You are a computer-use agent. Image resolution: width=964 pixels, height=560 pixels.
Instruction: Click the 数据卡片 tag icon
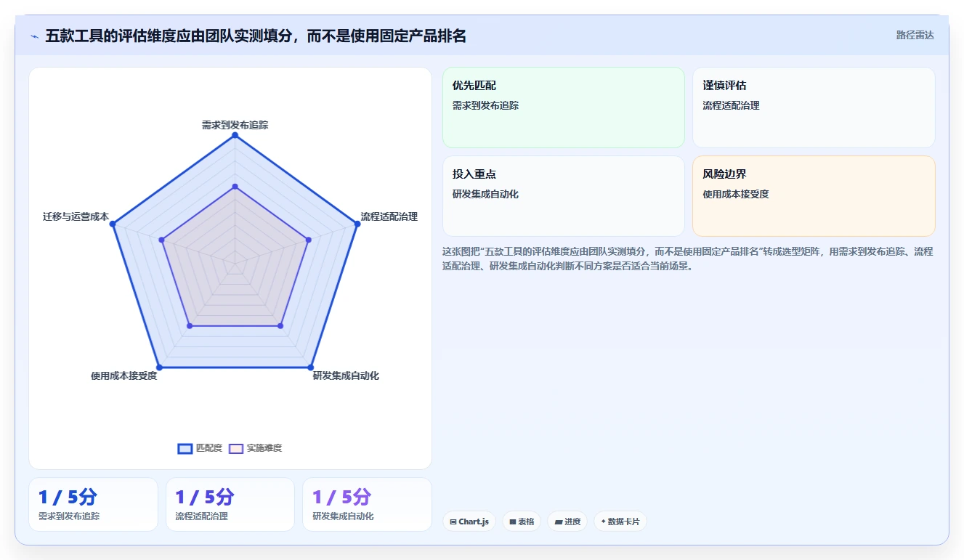[603, 522]
